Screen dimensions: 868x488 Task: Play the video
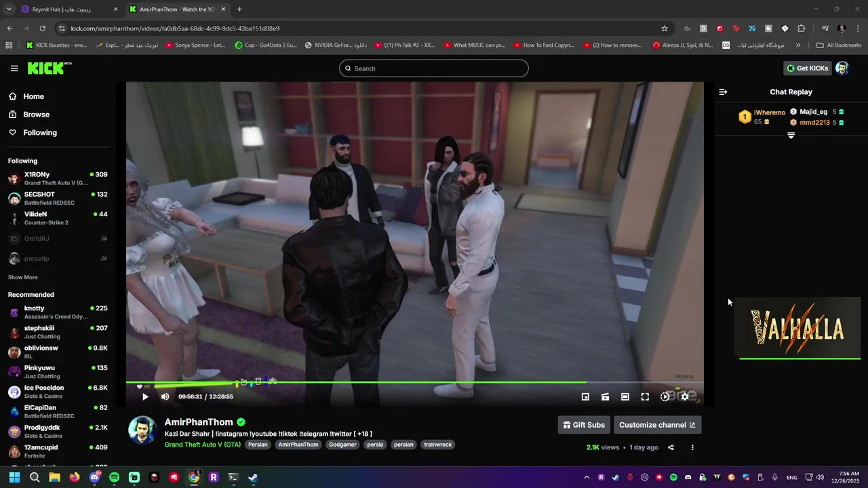[x=145, y=396]
